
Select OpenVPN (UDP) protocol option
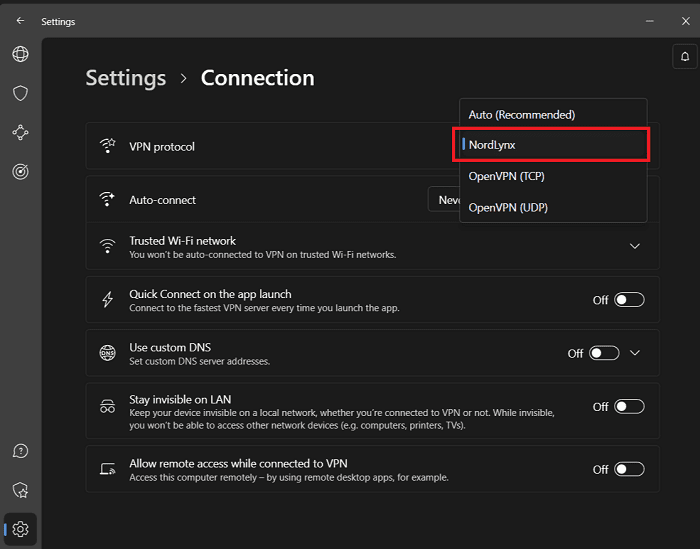coord(553,208)
